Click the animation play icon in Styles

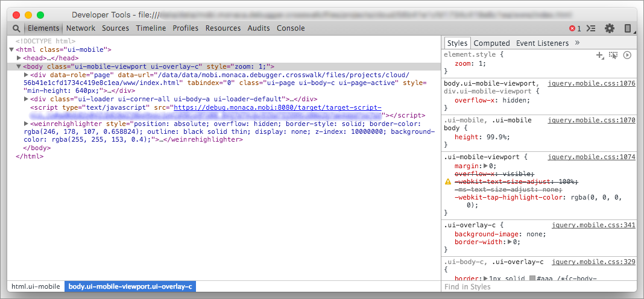point(627,55)
